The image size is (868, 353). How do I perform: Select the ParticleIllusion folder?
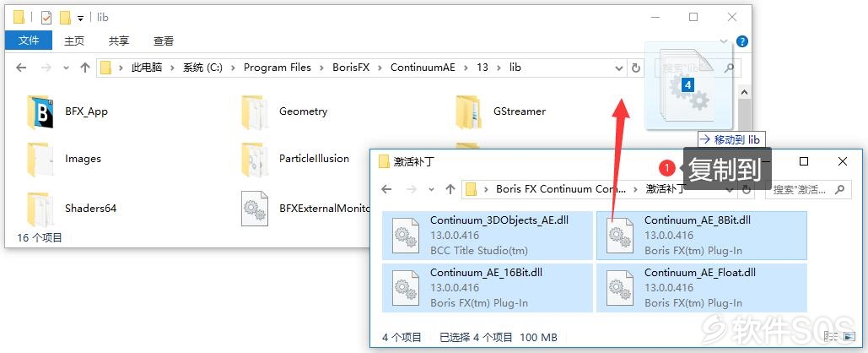point(295,159)
